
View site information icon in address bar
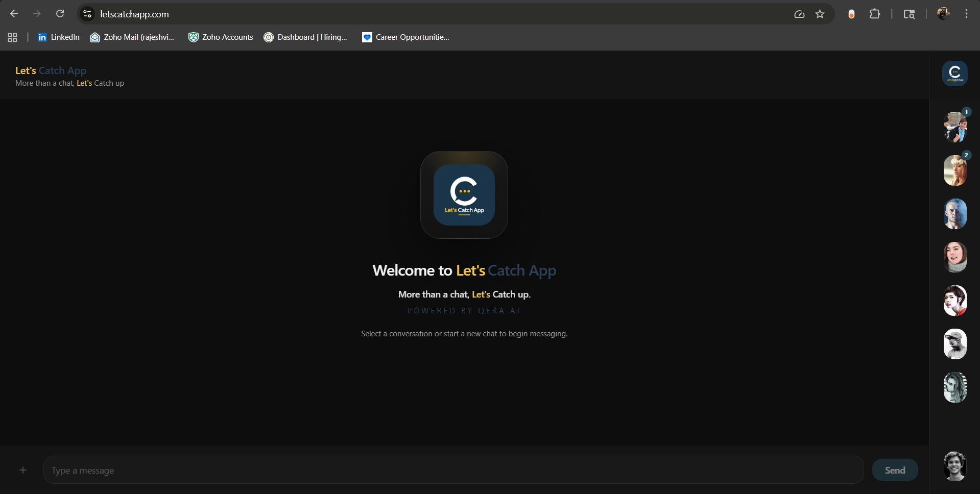click(87, 14)
